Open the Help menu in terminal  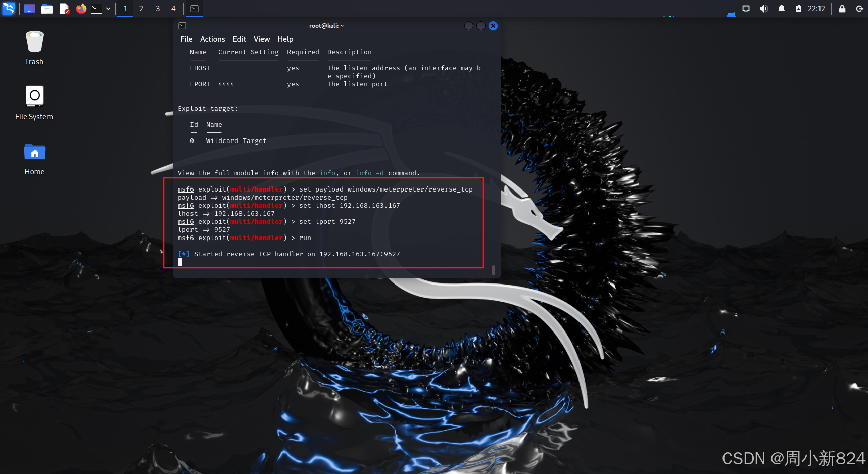tap(285, 39)
